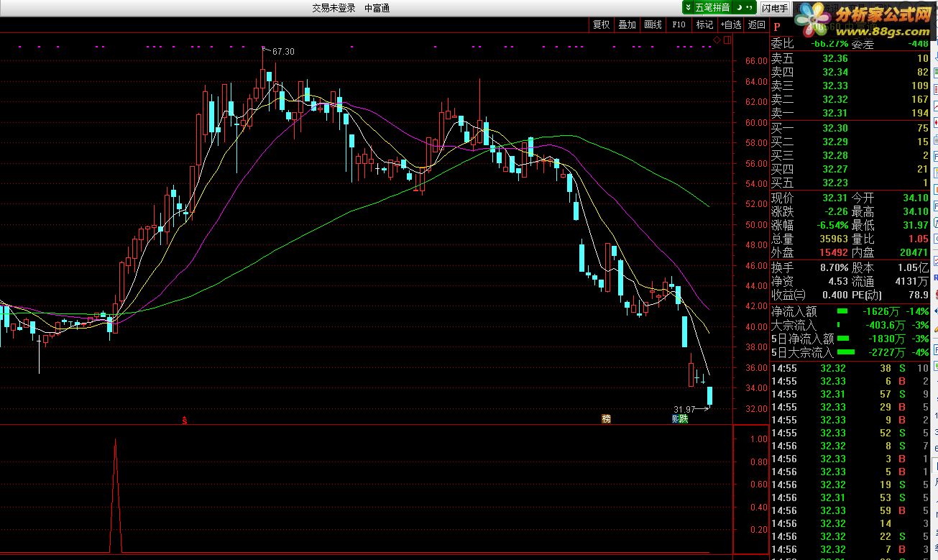Click the 换手 8.70% value
The width and height of the screenshot is (938, 560).
click(x=834, y=267)
